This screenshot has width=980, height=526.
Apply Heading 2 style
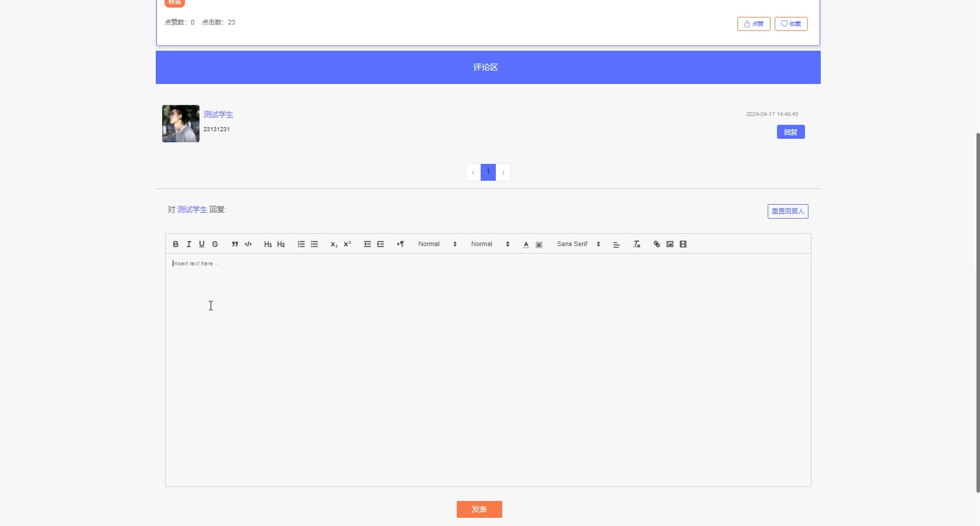click(281, 244)
